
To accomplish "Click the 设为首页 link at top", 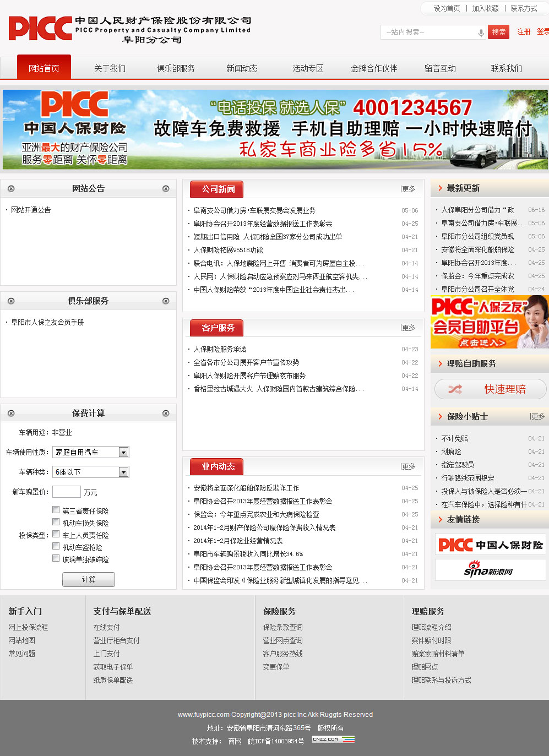I will click(447, 8).
